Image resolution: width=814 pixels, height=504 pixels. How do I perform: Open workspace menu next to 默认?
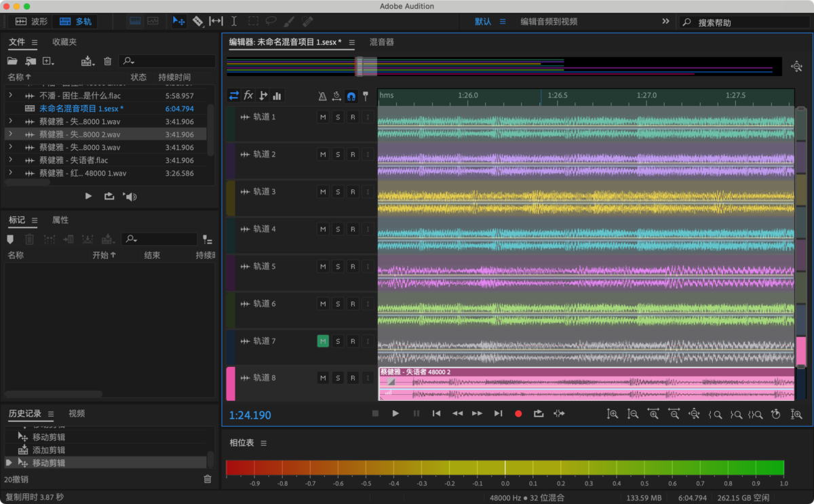[503, 22]
